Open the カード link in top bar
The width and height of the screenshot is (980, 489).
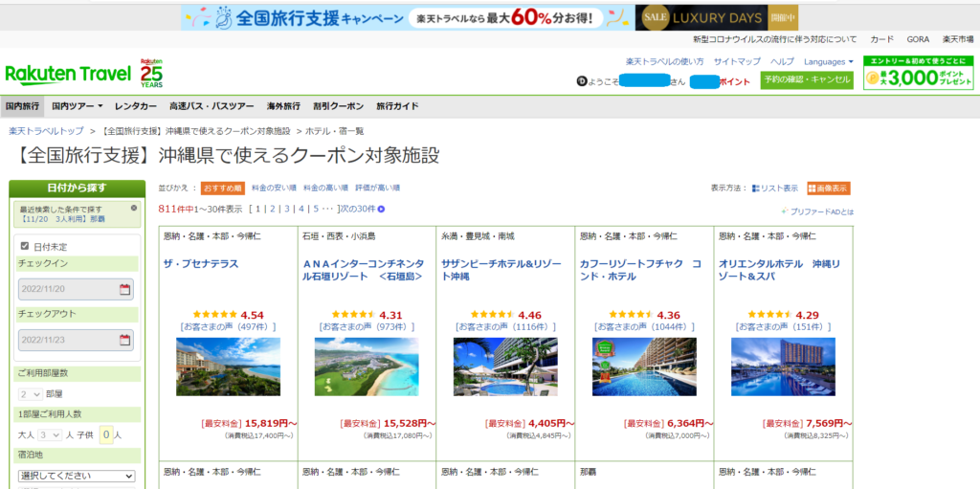(x=881, y=39)
